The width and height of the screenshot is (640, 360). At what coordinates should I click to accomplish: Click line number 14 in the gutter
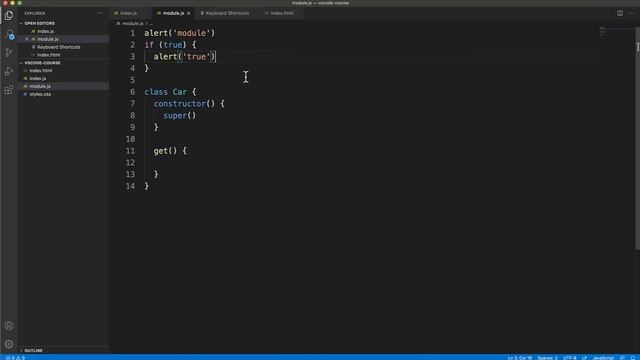click(x=130, y=186)
